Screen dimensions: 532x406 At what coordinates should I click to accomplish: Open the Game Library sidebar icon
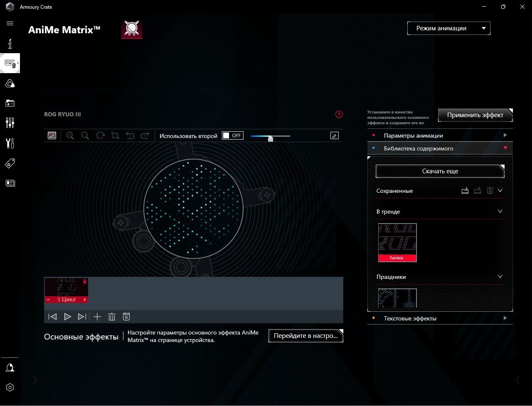10,103
